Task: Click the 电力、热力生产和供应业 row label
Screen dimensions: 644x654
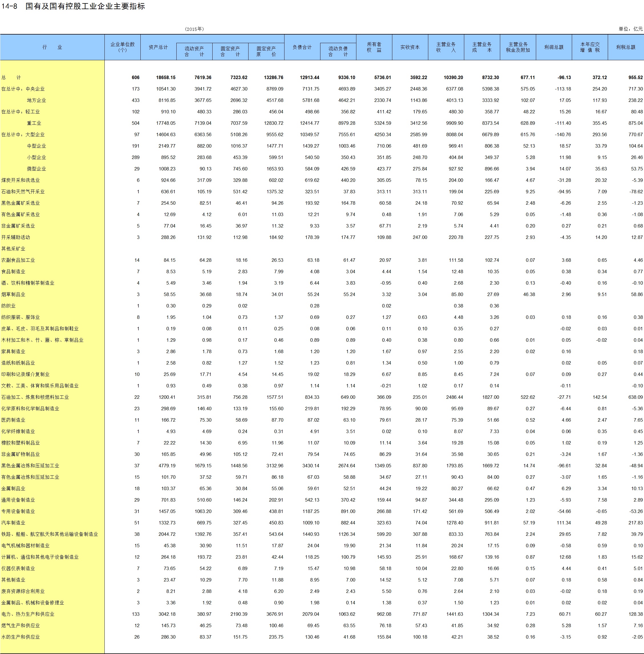Action: [27, 614]
